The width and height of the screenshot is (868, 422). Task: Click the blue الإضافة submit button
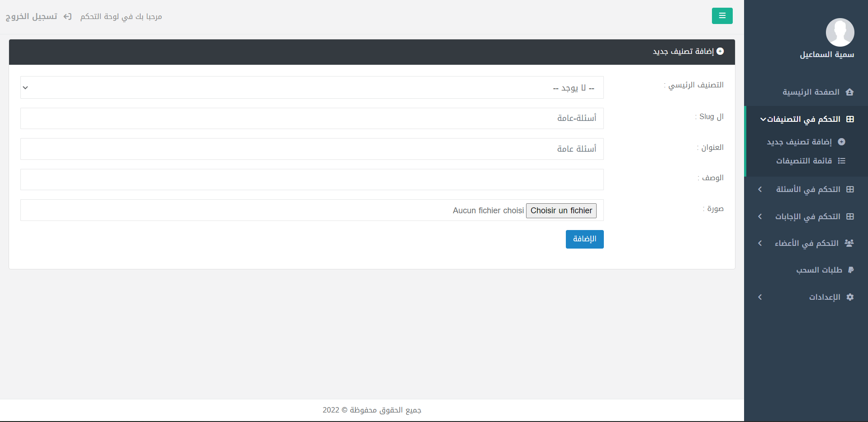584,239
